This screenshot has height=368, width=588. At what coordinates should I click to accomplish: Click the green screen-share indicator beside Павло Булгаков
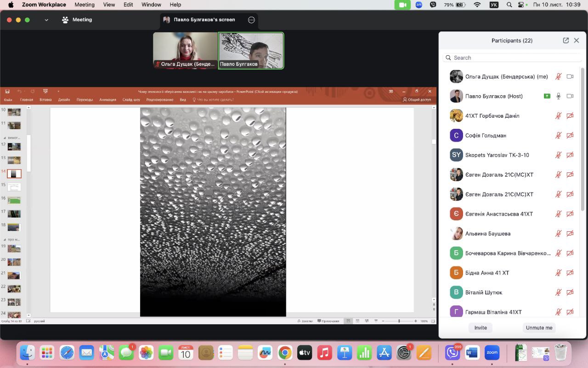pyautogui.click(x=547, y=96)
